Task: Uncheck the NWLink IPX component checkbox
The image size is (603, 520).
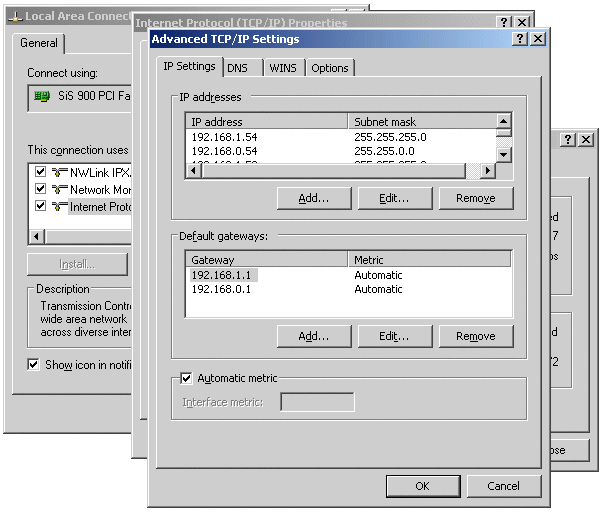Action: (40, 172)
